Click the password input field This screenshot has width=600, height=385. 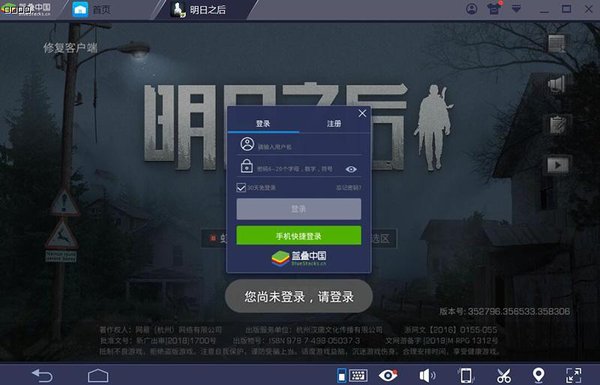click(x=299, y=168)
